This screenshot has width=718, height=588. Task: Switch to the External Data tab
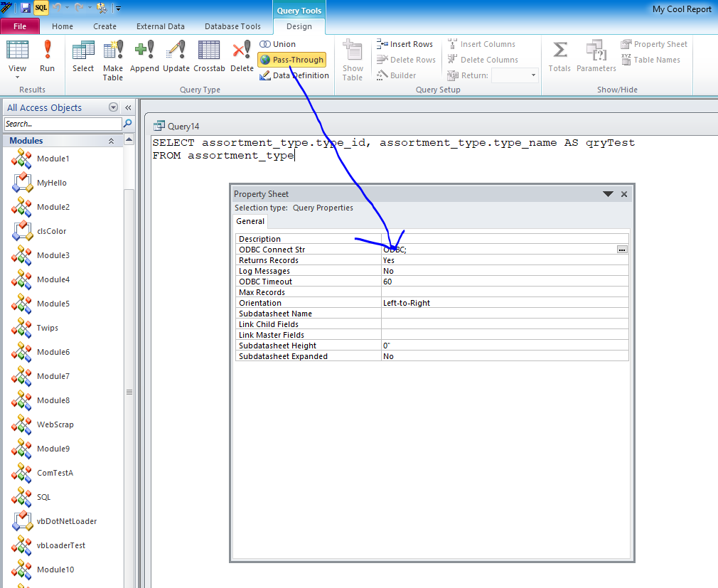(160, 26)
